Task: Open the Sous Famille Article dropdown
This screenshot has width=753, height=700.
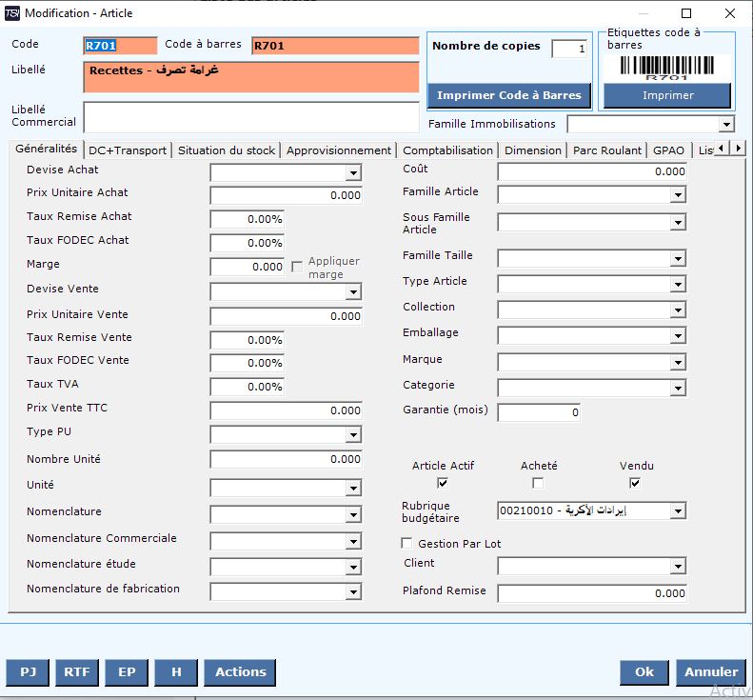Action: tap(678, 223)
